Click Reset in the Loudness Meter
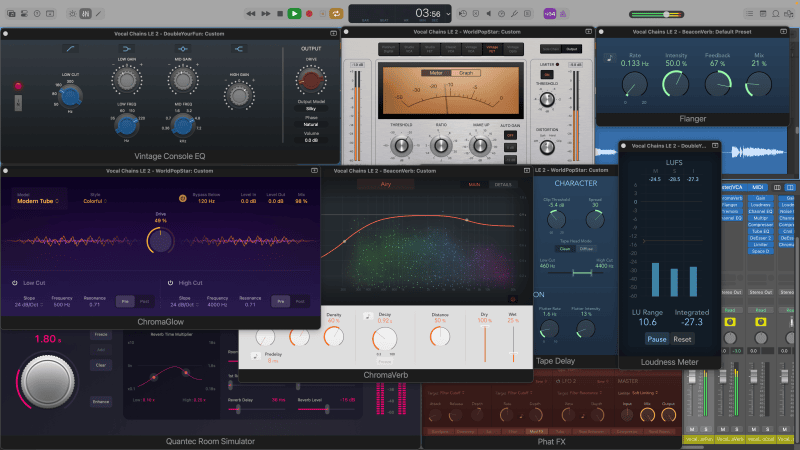 tap(682, 339)
